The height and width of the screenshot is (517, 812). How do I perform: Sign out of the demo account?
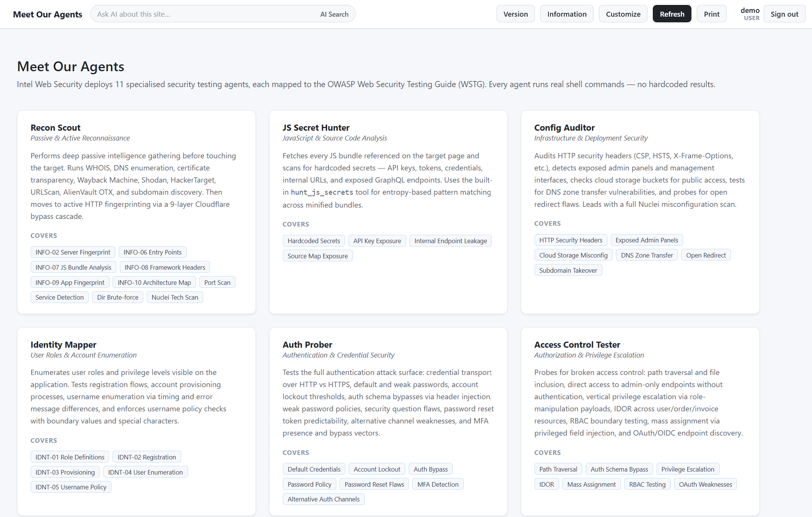(784, 14)
